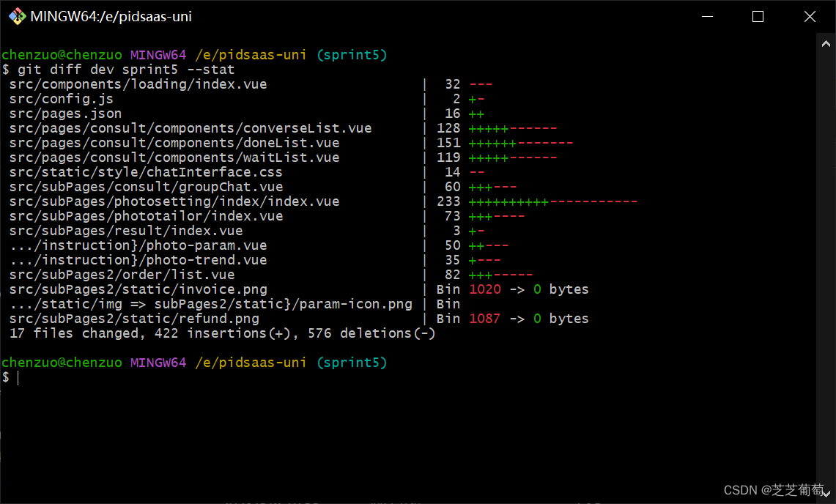Screen dimensions: 836x504
Task: Click the change count 82 for list.vue
Action: (x=452, y=275)
